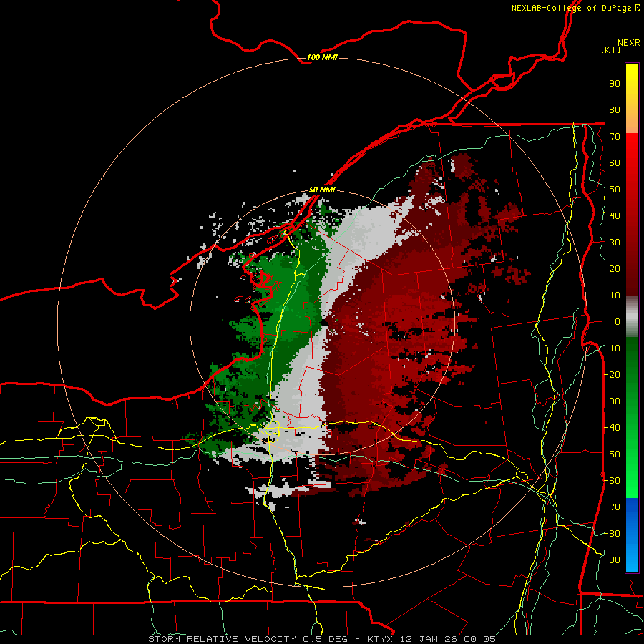This screenshot has width=644, height=644.
Task: Click the 10 value on the velocity scale
Action: (x=615, y=296)
